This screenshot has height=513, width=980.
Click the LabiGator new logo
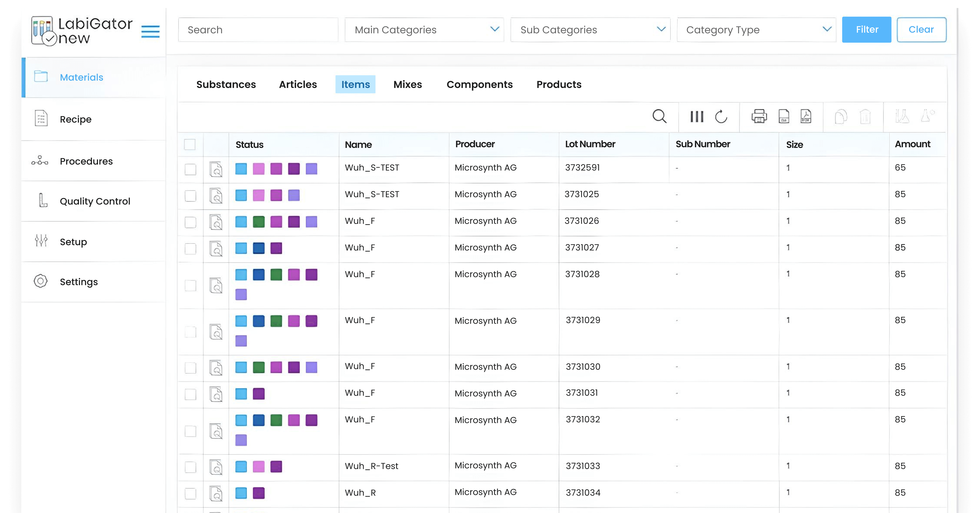(x=82, y=31)
